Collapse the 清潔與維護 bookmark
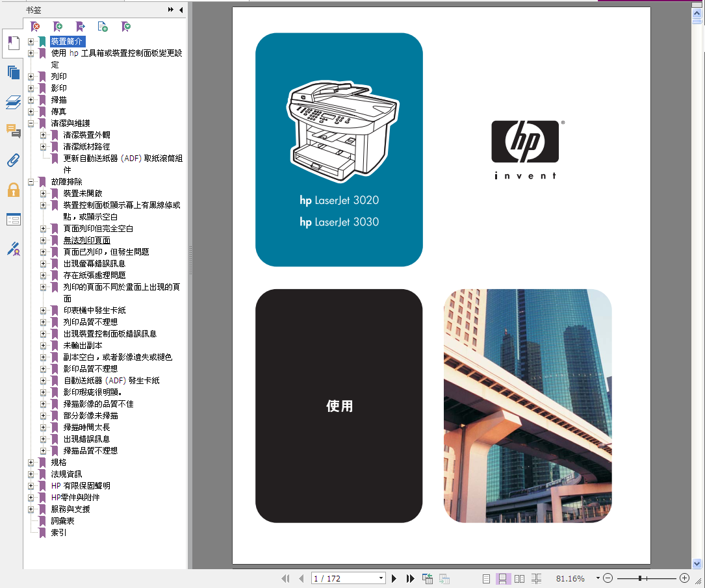Screen dimensions: 705x588 click(x=31, y=123)
